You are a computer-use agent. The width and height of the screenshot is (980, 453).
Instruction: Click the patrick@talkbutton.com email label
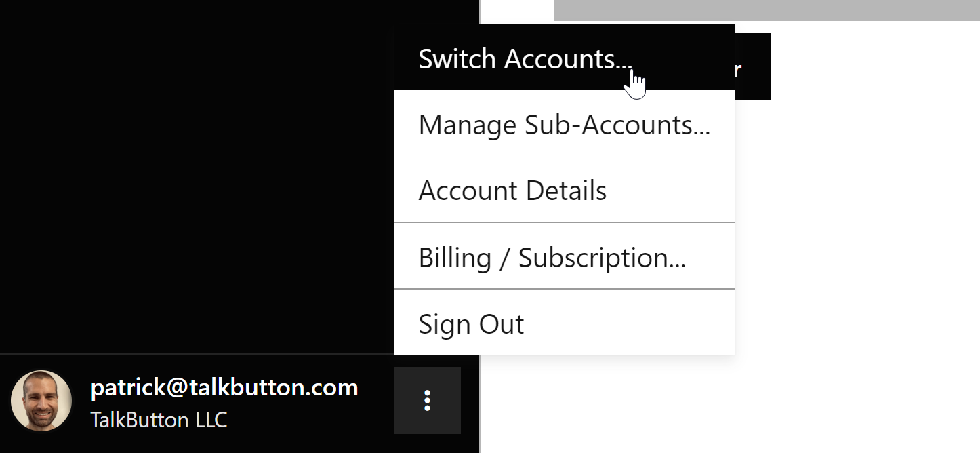[x=224, y=388]
